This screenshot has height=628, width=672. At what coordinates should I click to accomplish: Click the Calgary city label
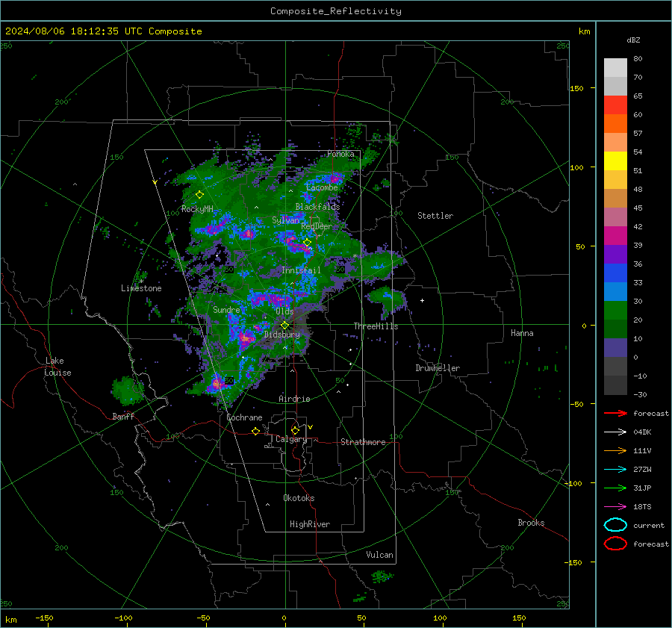click(x=291, y=439)
